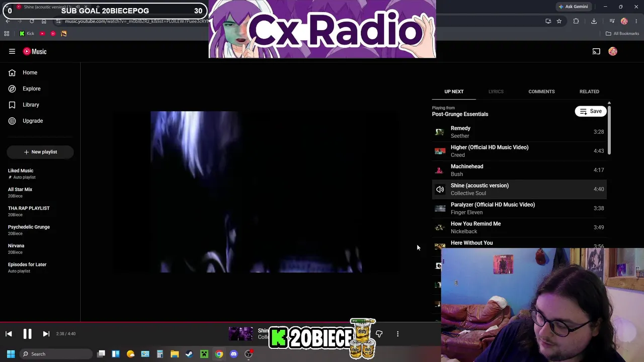Viewport: 644px width, 362px height.
Task: Open OBS Studio from the taskbar
Action: coord(249,354)
